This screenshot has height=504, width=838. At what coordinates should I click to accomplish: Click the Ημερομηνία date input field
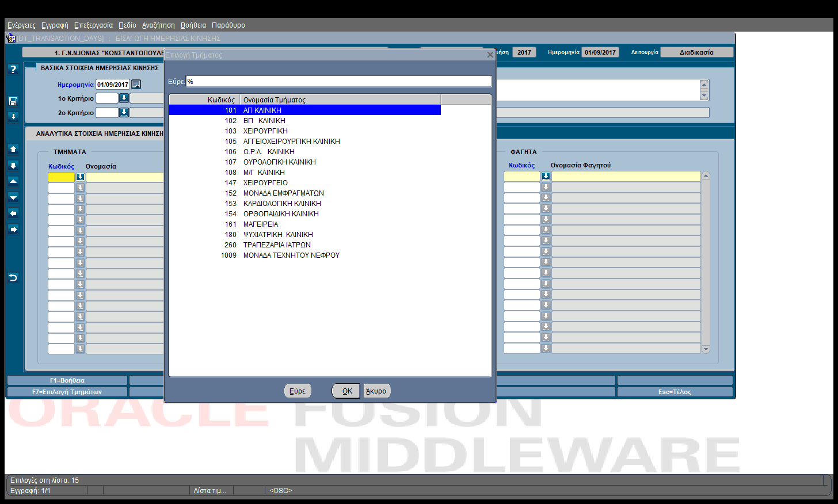113,85
